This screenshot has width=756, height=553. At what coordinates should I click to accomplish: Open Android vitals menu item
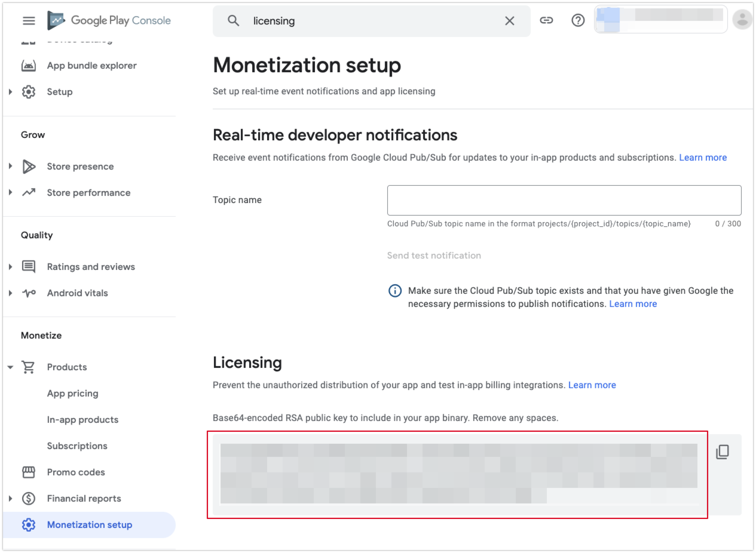(77, 293)
